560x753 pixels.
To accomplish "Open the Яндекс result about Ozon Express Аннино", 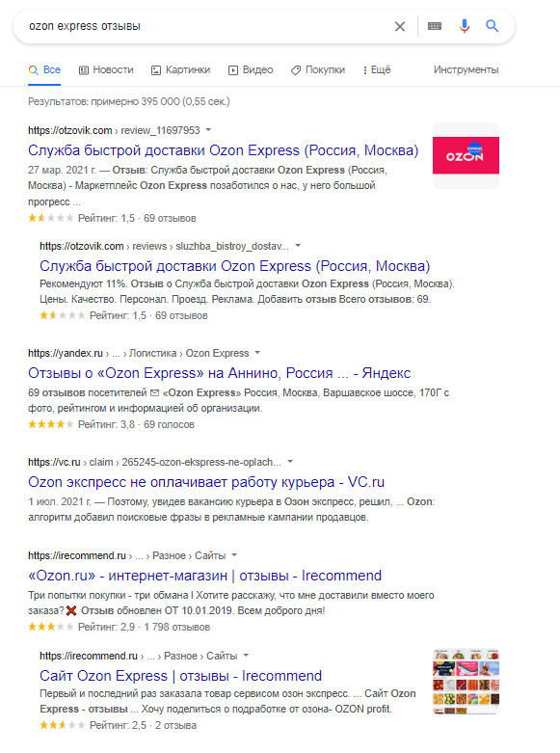I will coord(220,373).
